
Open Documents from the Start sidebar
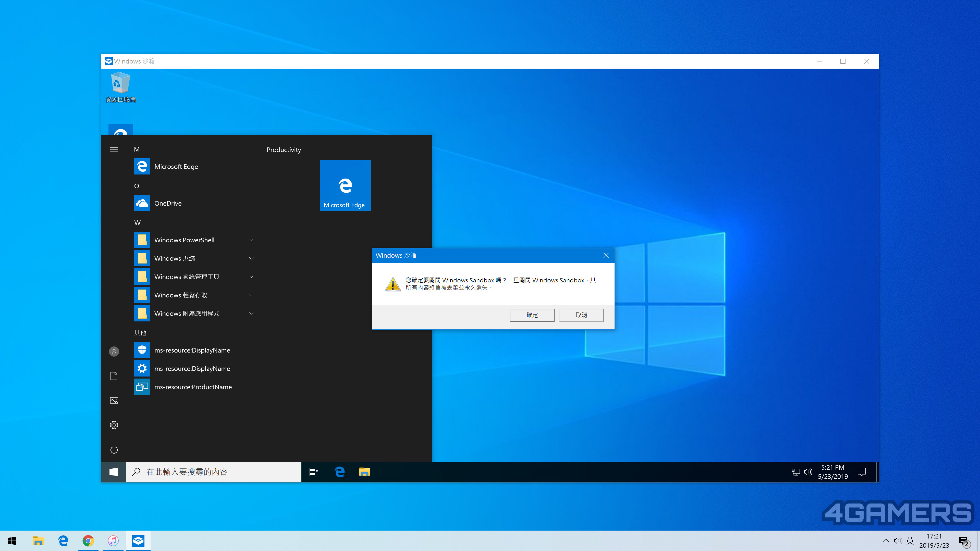pyautogui.click(x=114, y=376)
